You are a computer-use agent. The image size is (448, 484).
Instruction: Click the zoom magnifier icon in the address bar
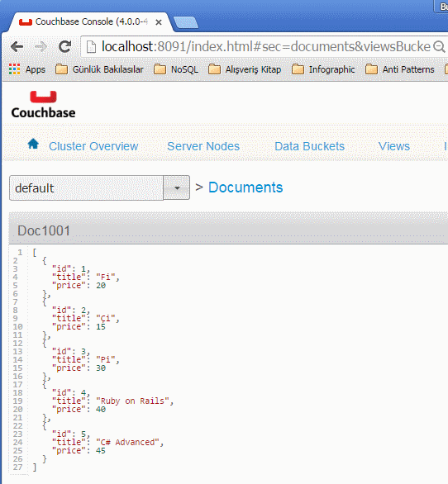[x=439, y=47]
